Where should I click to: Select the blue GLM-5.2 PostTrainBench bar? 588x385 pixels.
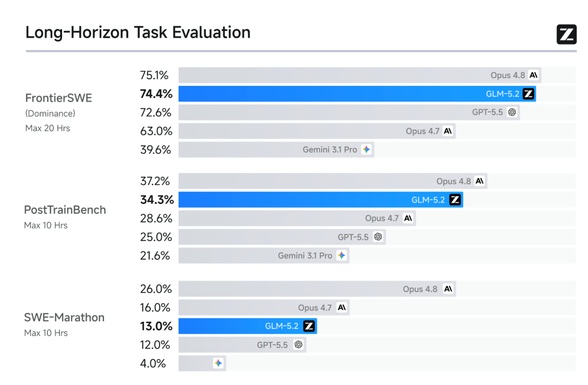pyautogui.click(x=321, y=200)
